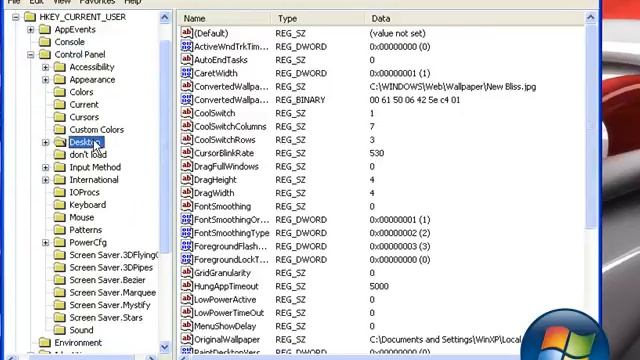Select the Screen Saver.Stars key
The height and width of the screenshot is (360, 640).
(x=106, y=318)
